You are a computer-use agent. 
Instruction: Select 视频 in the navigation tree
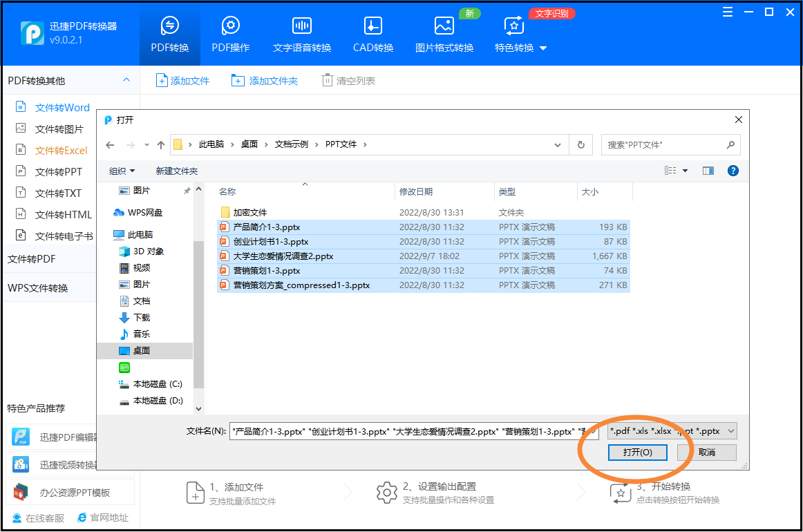[x=135, y=268]
